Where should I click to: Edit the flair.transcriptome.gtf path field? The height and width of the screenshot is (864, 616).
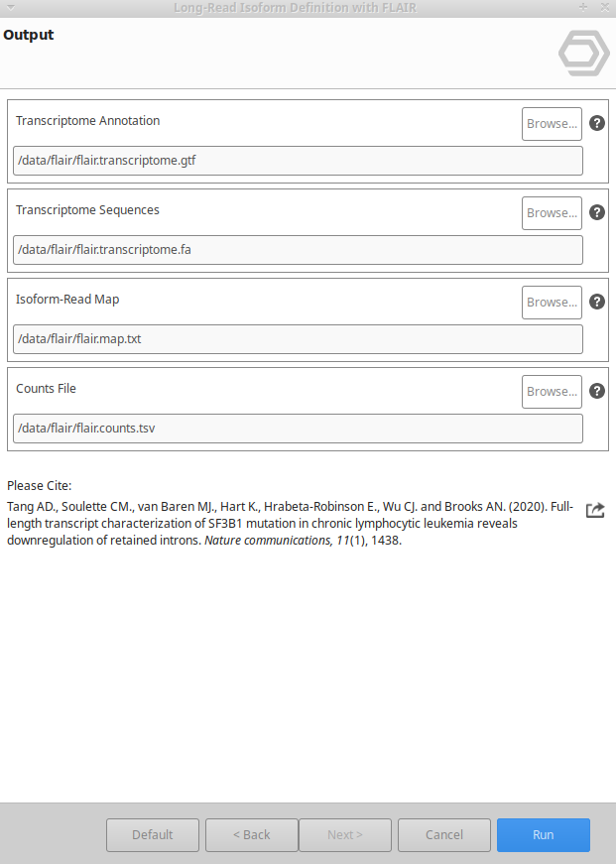(x=298, y=161)
